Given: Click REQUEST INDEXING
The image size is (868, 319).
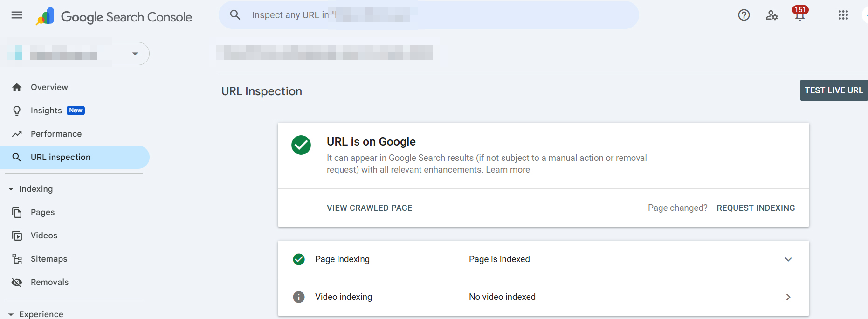Looking at the screenshot, I should [756, 208].
